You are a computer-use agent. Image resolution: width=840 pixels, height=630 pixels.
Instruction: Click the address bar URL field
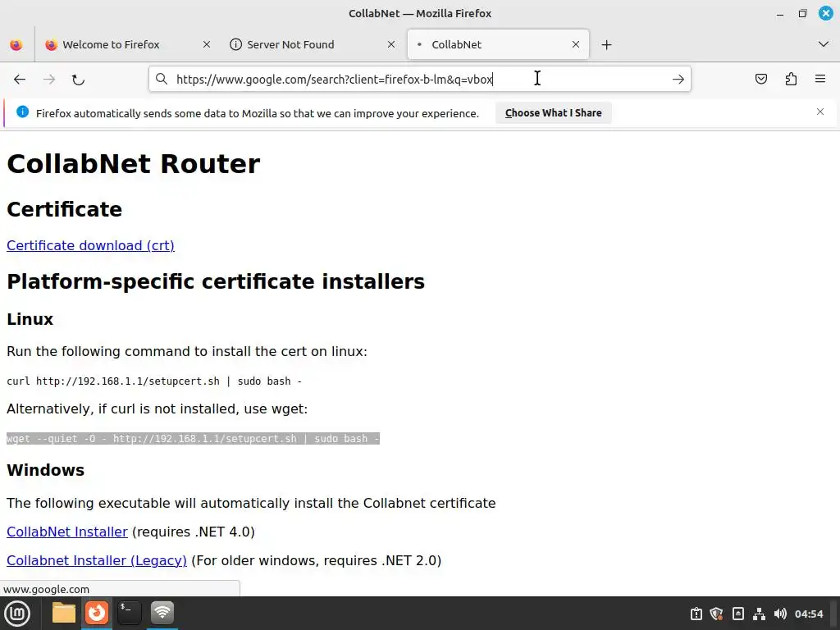[421, 80]
